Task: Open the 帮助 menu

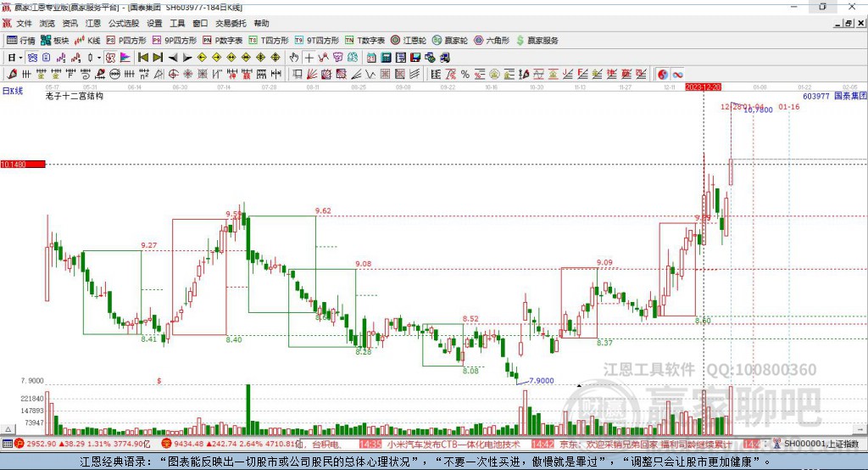Action: click(261, 23)
